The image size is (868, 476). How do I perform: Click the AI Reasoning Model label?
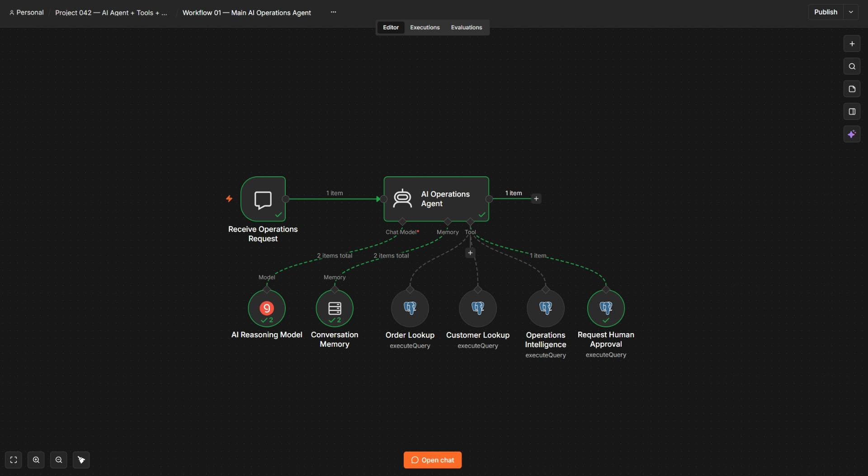pos(267,335)
